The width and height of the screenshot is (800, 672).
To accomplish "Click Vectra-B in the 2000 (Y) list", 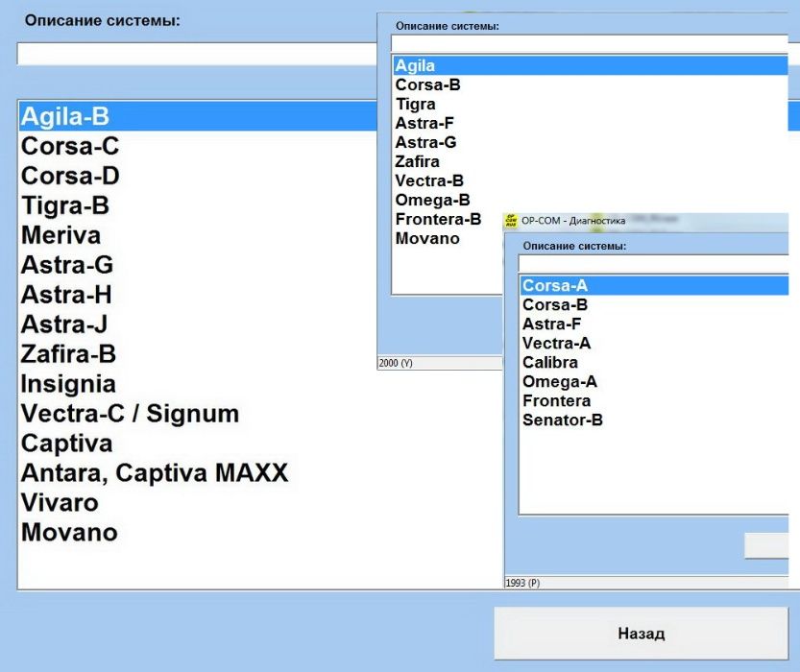I will [429, 181].
